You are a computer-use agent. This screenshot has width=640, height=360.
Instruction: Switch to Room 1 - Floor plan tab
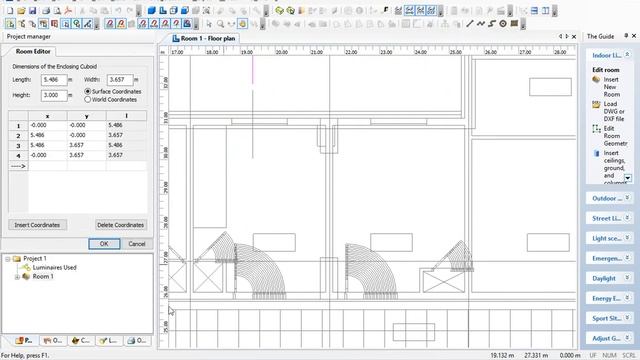(204, 38)
